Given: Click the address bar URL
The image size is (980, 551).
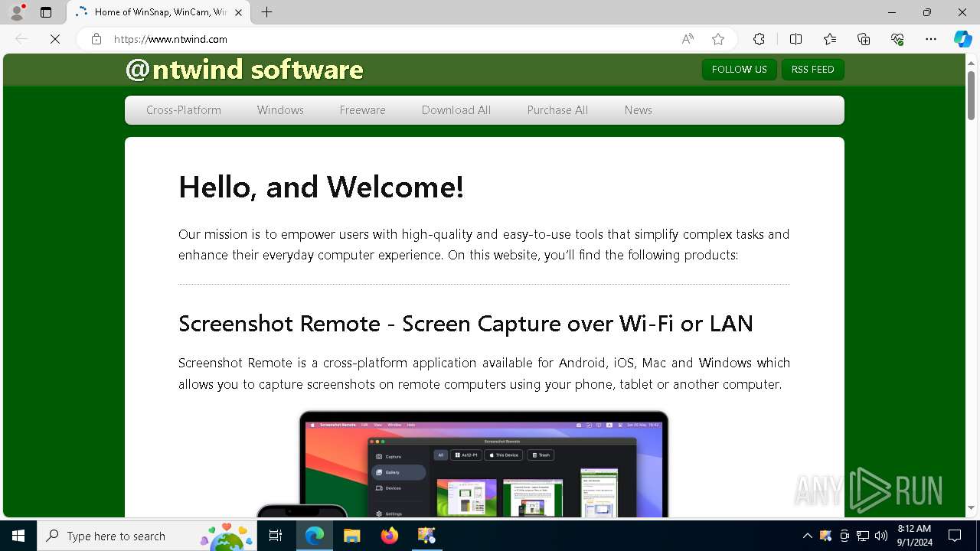Looking at the screenshot, I should pos(171,39).
